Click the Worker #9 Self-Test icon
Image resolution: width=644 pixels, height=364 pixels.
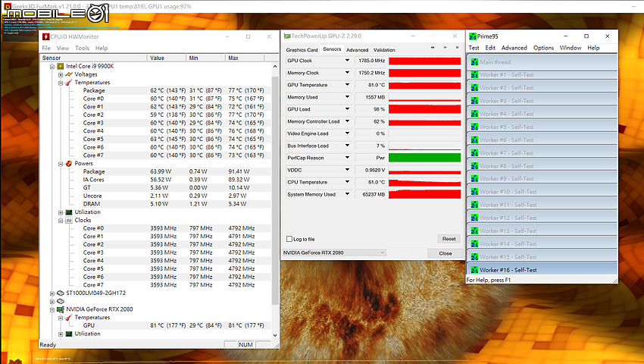pyautogui.click(x=474, y=178)
